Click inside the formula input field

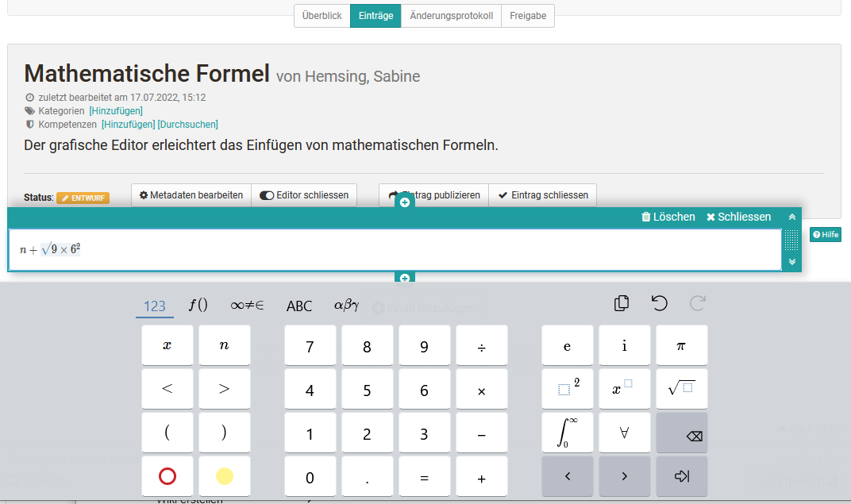[x=318, y=249]
